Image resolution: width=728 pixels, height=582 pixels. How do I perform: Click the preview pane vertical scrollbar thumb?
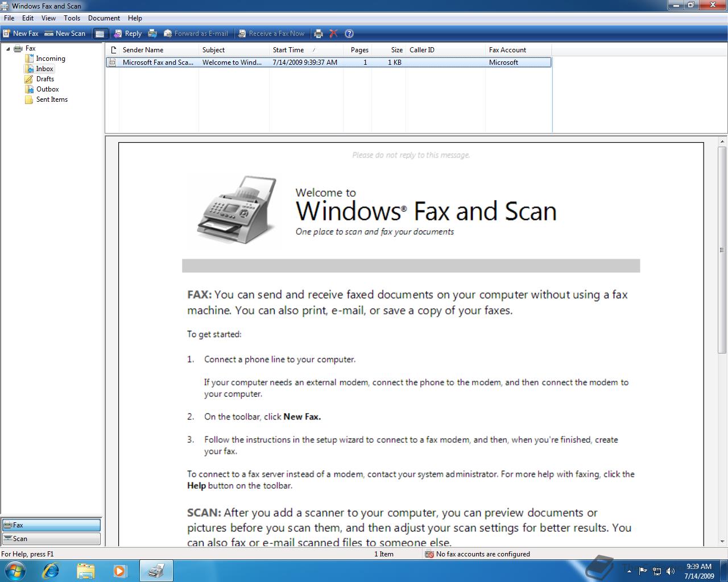pyautogui.click(x=722, y=250)
